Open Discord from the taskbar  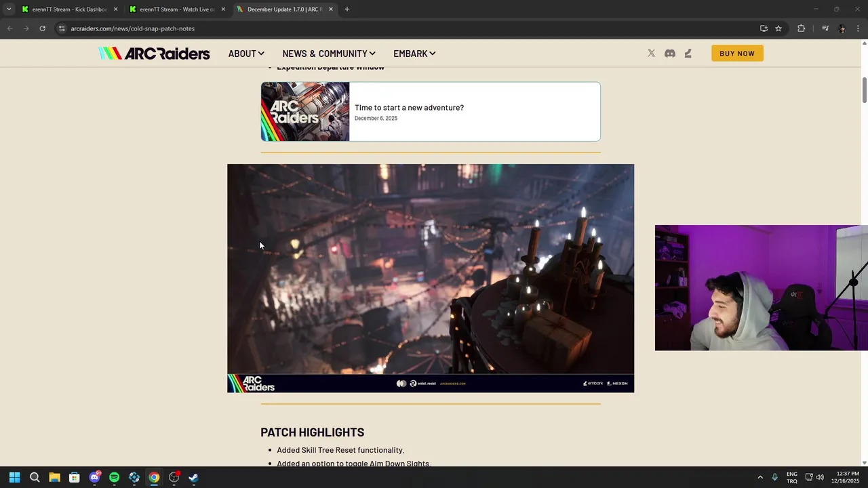(94, 477)
